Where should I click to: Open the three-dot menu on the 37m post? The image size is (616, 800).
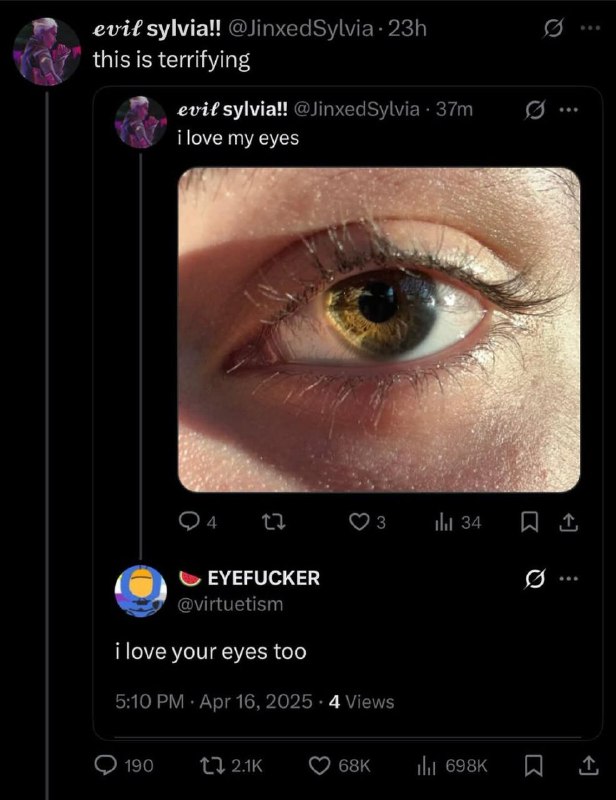pos(569,109)
